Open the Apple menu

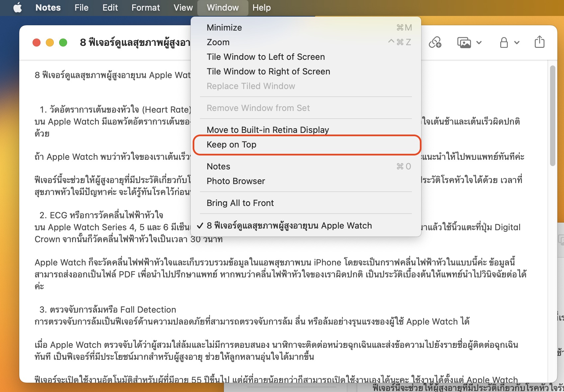[x=18, y=8]
